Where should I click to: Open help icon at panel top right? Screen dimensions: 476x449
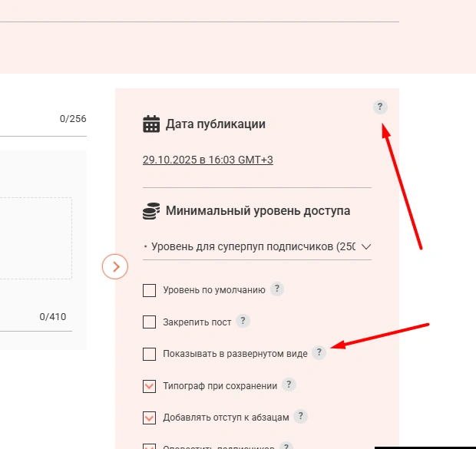pyautogui.click(x=380, y=107)
